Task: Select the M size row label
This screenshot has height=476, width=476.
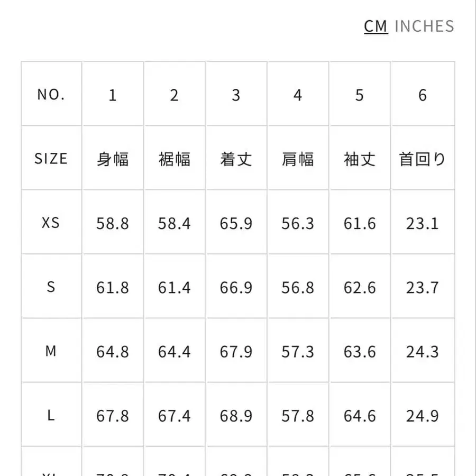Action: [x=51, y=351]
